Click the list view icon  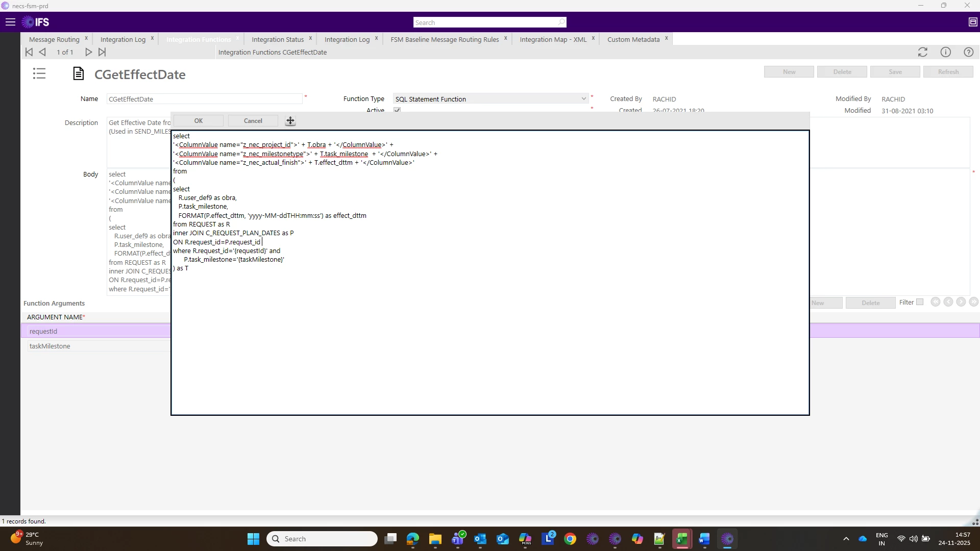[x=39, y=74]
